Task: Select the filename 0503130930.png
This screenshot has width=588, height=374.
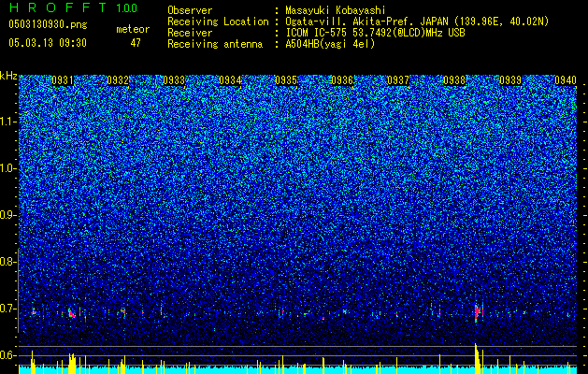Action: pos(48,24)
